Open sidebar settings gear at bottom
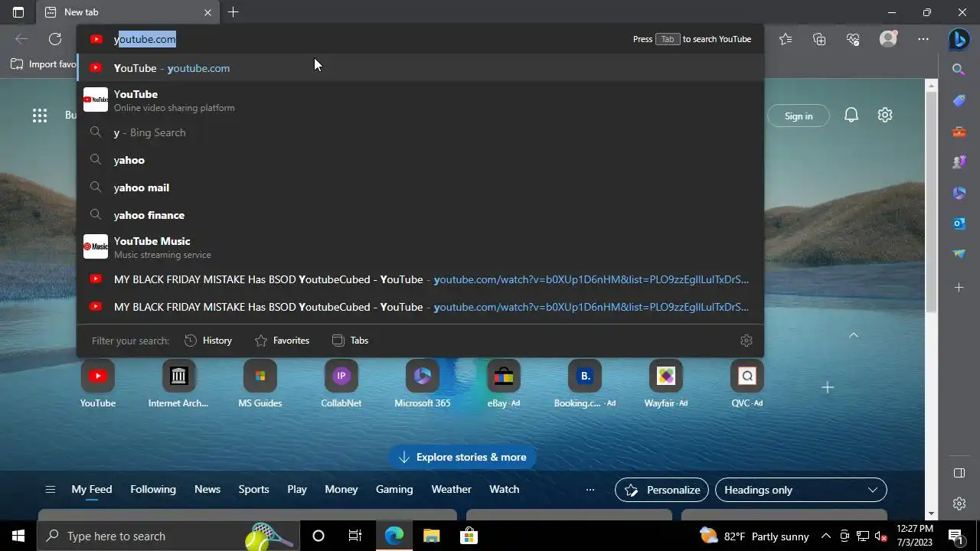Viewport: 980px width, 551px height. 959,504
